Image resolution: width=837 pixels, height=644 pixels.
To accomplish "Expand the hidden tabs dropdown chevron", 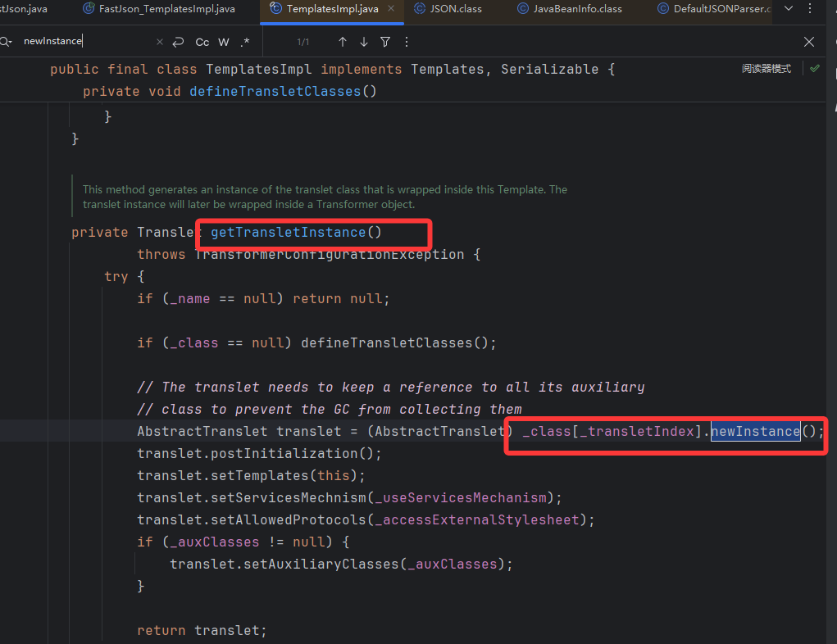I will (x=789, y=8).
